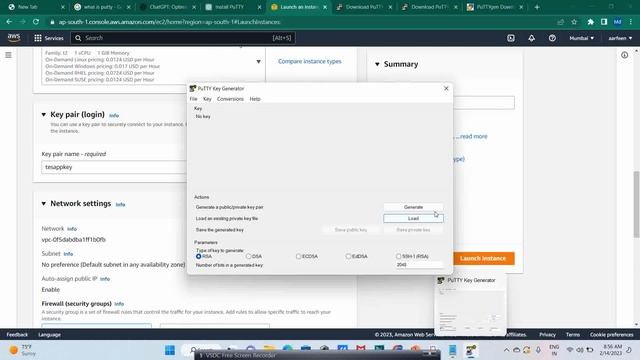The image size is (640, 360).
Task: Open the browser extensions puzzle icon
Action: pos(590,22)
